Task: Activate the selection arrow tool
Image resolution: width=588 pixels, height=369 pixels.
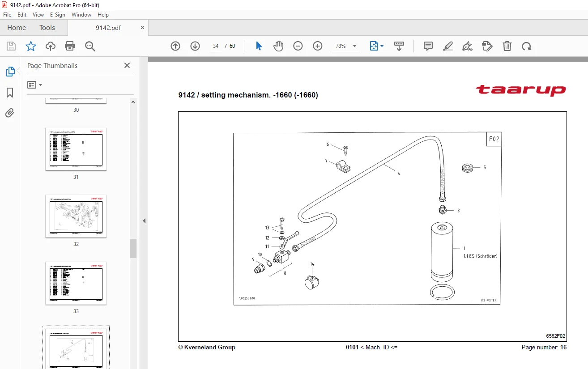Action: (259, 46)
